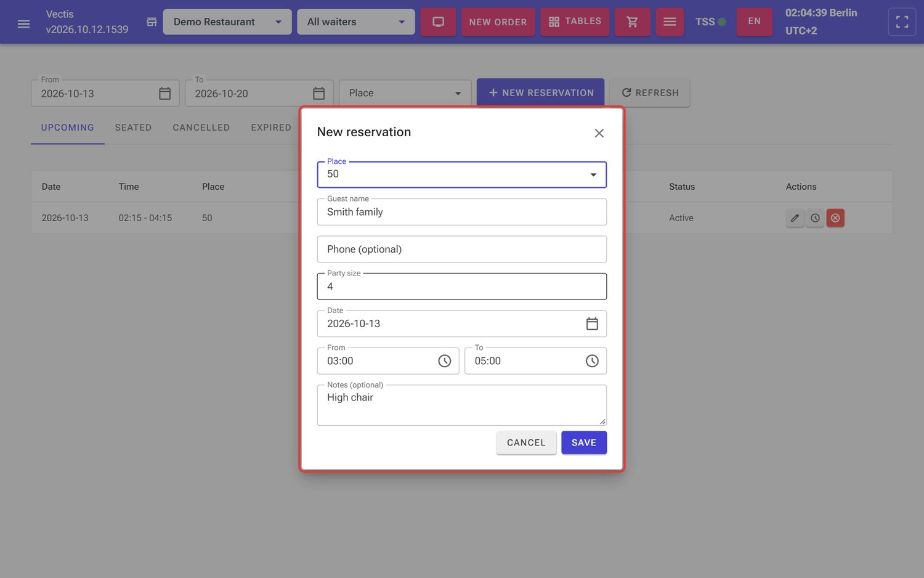Open the shopping cart button
The height and width of the screenshot is (578, 924).
(632, 22)
